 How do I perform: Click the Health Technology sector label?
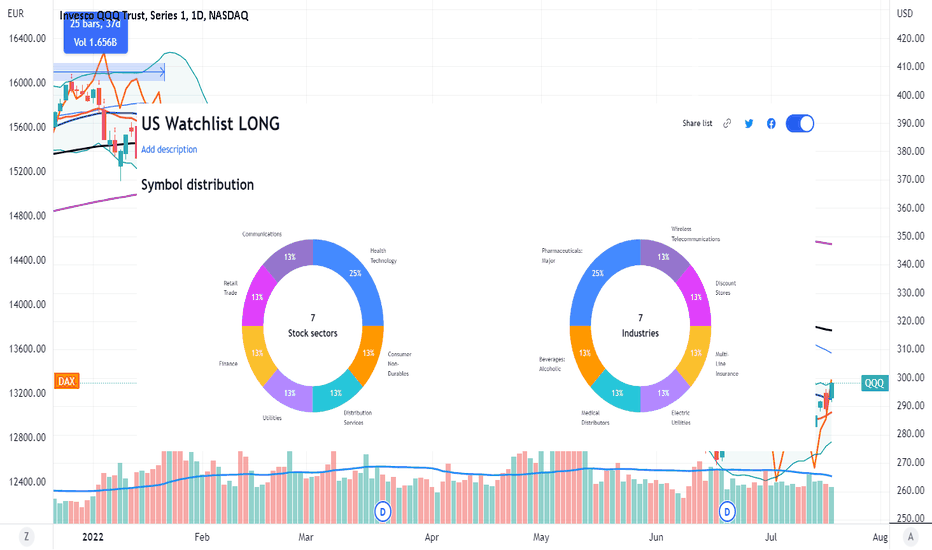[x=383, y=256]
